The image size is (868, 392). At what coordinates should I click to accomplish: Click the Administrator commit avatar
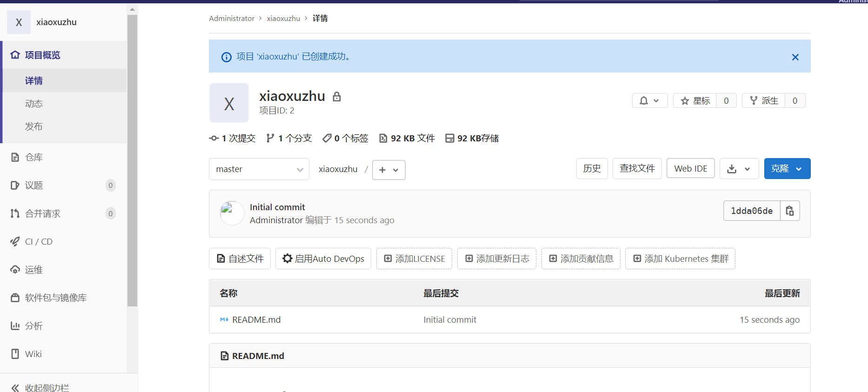(232, 213)
